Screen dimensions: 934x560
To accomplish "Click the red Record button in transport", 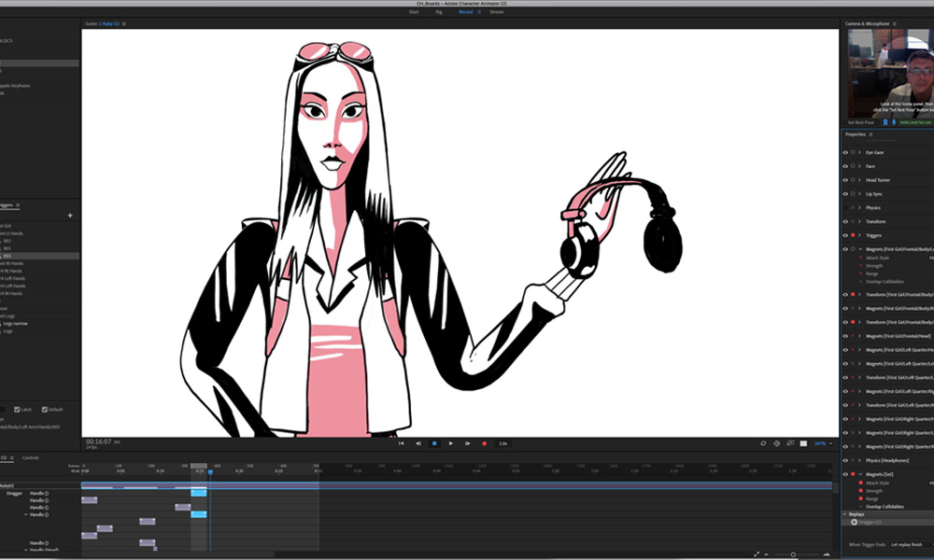I will pyautogui.click(x=484, y=443).
